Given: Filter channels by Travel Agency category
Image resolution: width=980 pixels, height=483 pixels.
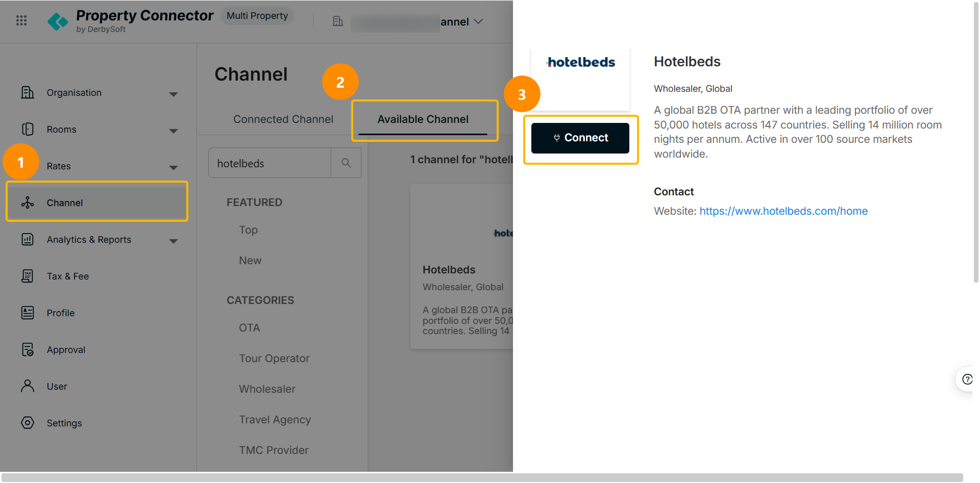Looking at the screenshot, I should point(275,420).
